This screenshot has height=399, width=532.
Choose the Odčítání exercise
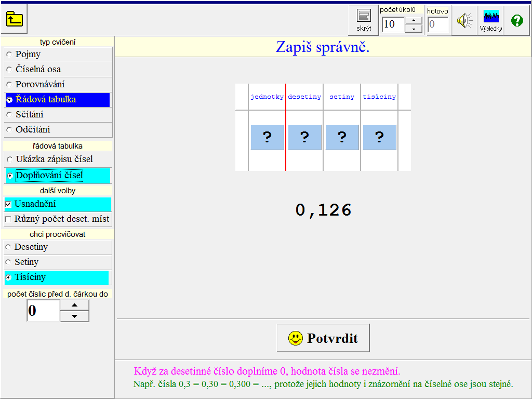point(58,129)
